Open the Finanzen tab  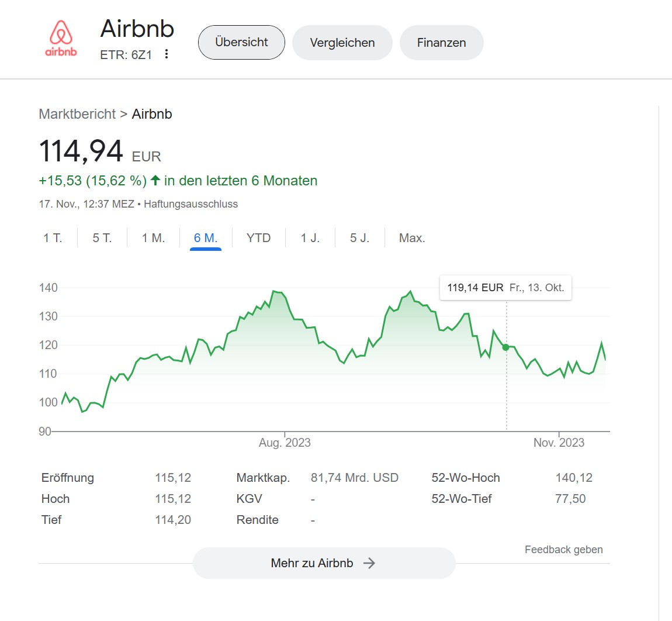click(x=441, y=43)
